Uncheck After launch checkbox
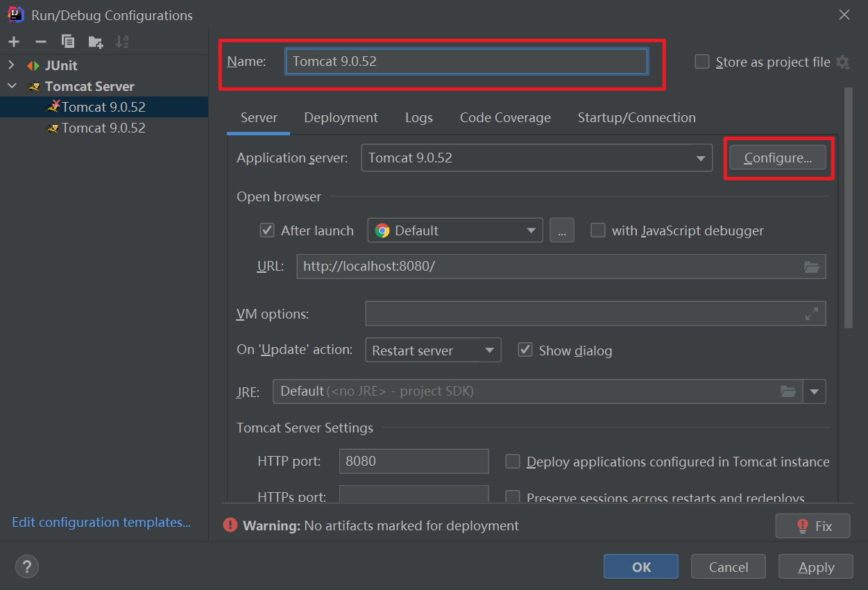 tap(267, 230)
